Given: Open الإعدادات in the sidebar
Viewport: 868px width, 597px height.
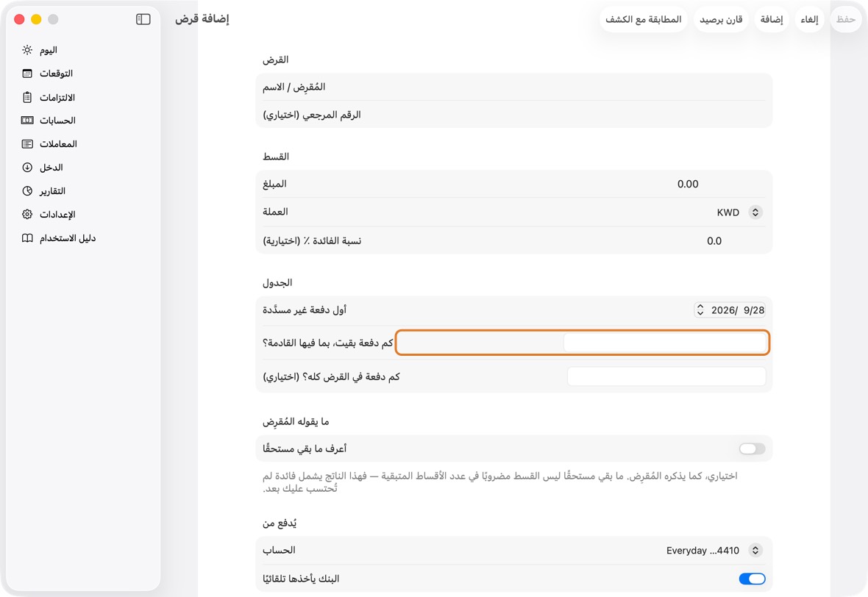Looking at the screenshot, I should coord(57,215).
